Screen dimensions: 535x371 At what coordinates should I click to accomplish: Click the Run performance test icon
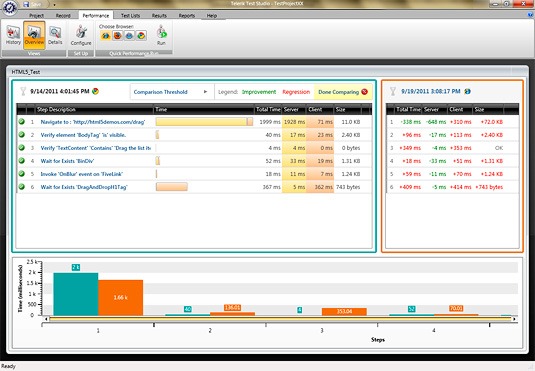(x=161, y=35)
